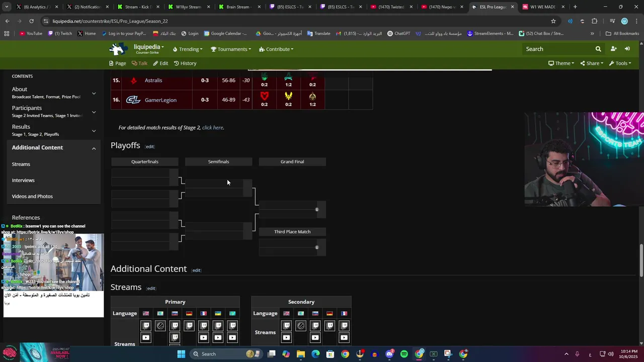Open File Explorer from the taskbar
This screenshot has height=362, width=644.
click(301, 354)
